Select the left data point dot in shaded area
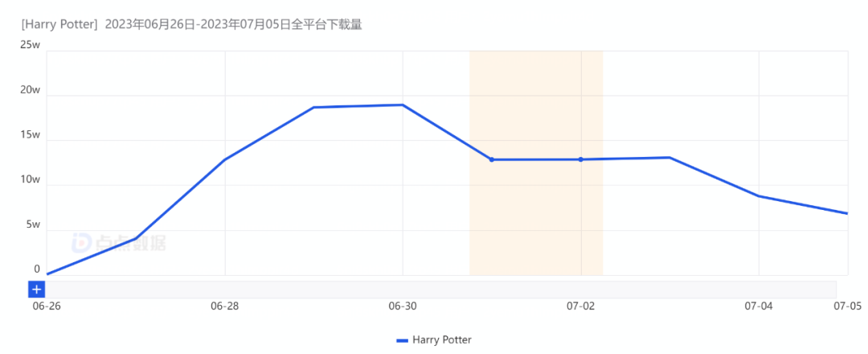Viewport: 868px width, 354px height. coord(492,159)
